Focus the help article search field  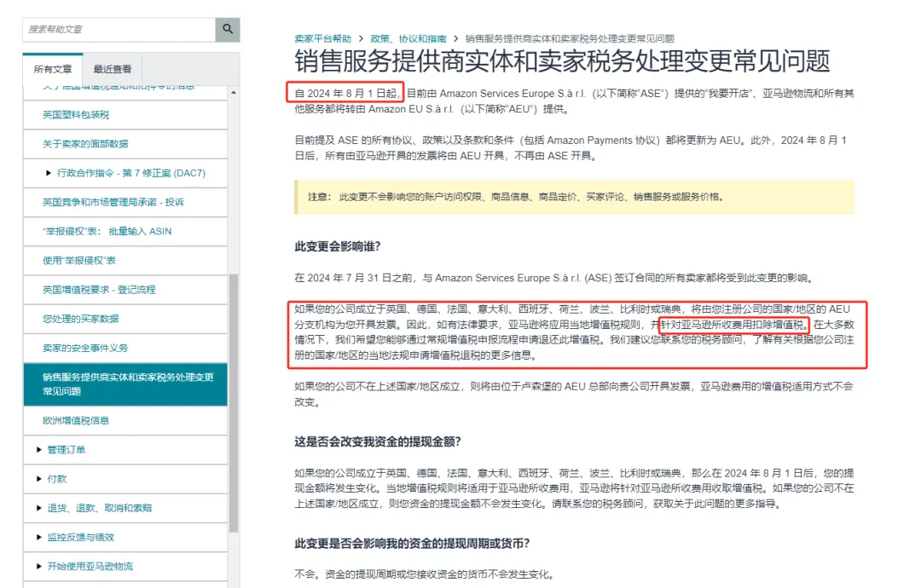[x=119, y=29]
